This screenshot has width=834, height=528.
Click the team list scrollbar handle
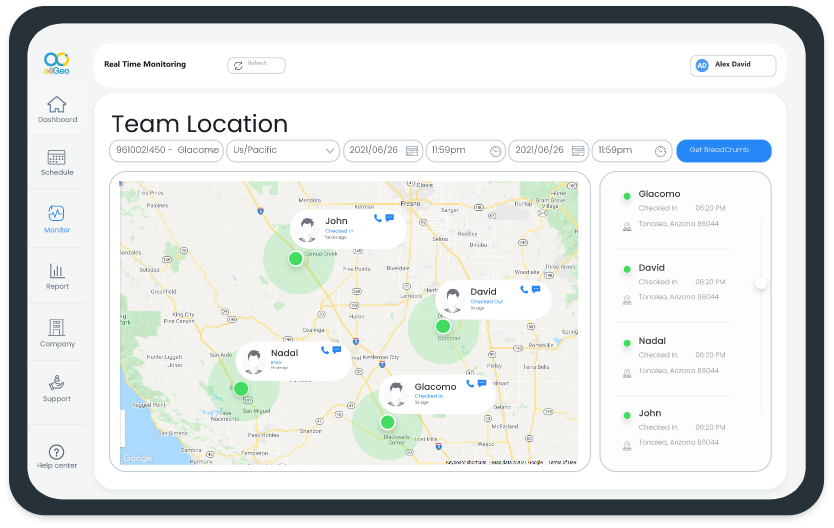coord(761,283)
